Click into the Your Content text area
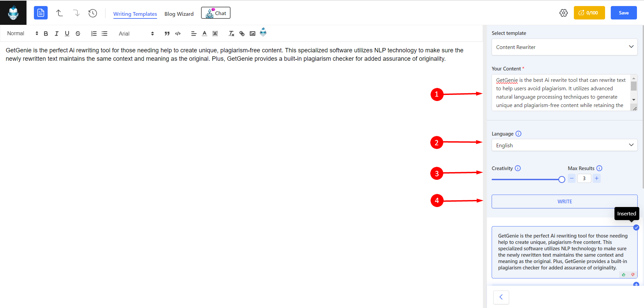Viewport: 644px width, 308px height. tap(561, 93)
